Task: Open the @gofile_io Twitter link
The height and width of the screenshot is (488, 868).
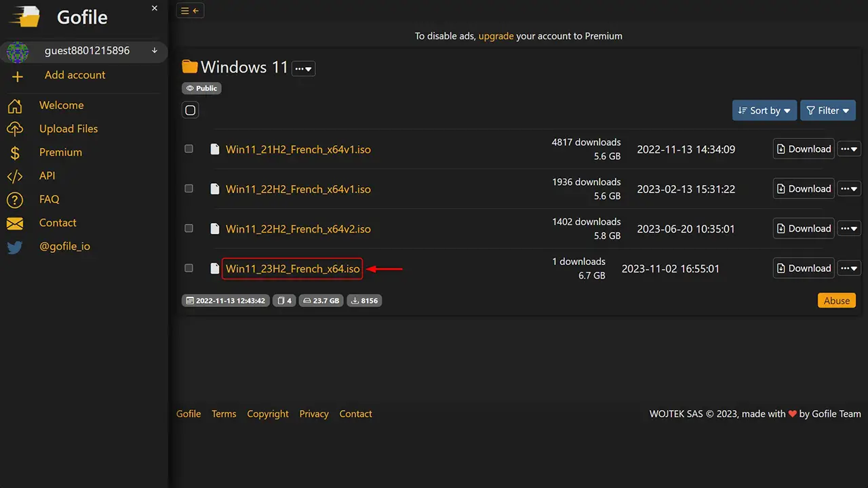Action: 64,247
